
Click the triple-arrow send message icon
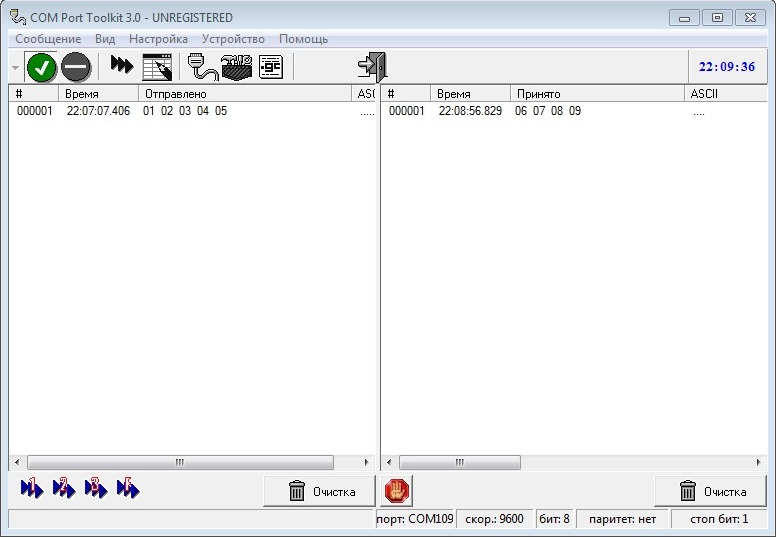pyautogui.click(x=122, y=65)
